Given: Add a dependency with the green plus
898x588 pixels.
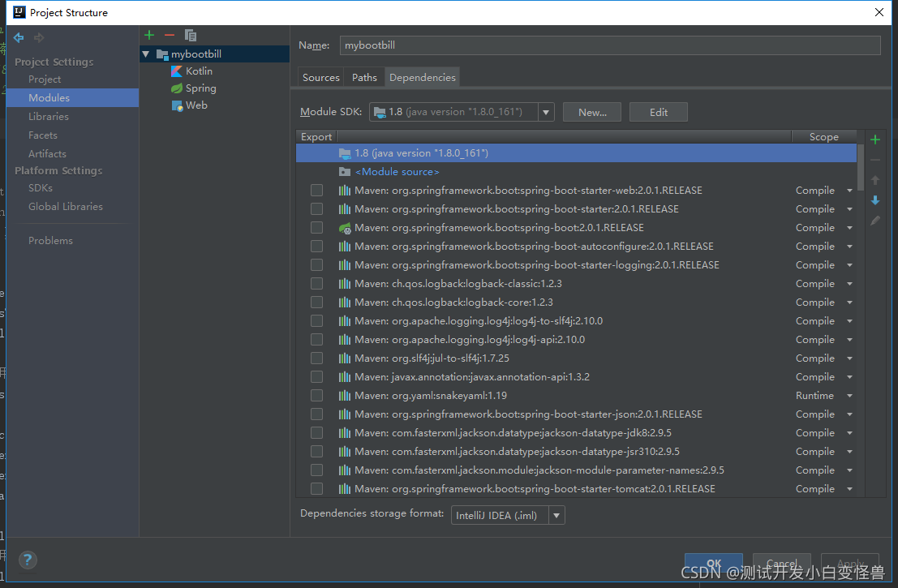Looking at the screenshot, I should 875,139.
